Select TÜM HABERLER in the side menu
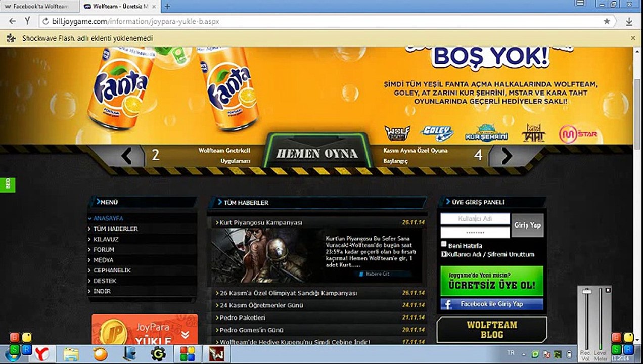The image size is (643, 364). tap(116, 229)
